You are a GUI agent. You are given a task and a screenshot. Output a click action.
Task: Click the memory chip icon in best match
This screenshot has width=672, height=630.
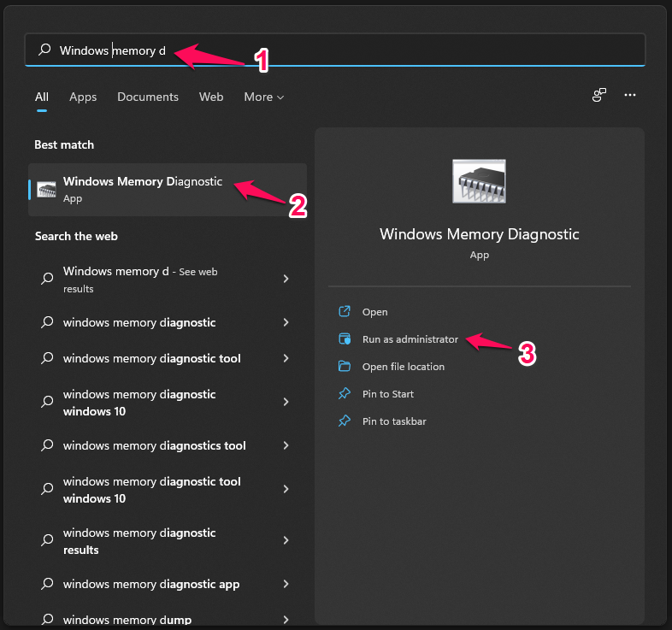46,190
